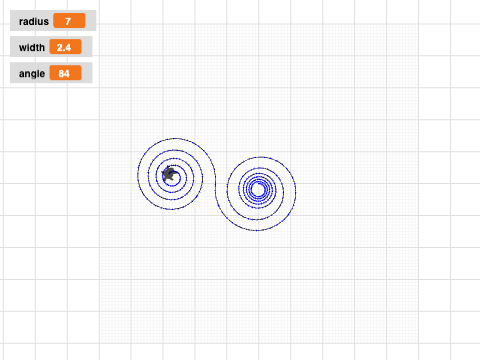The image size is (480, 360).
Task: Click the rightmost edge of the right spiral
Action: (x=295, y=191)
